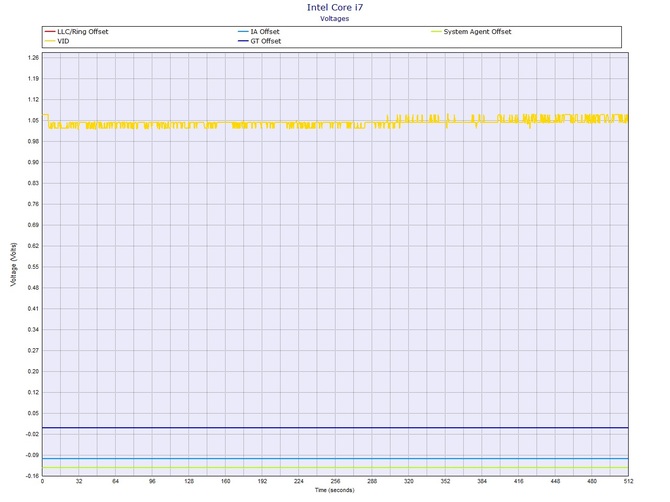Screen dimensions: 670x502
Task: Click the green System Agent Offset plot line
Action: click(x=335, y=467)
